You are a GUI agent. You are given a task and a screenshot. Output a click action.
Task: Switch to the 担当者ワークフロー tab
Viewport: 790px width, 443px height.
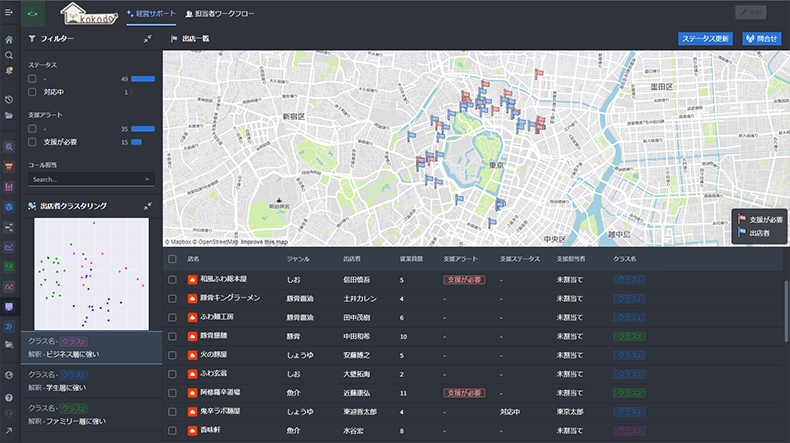220,14
